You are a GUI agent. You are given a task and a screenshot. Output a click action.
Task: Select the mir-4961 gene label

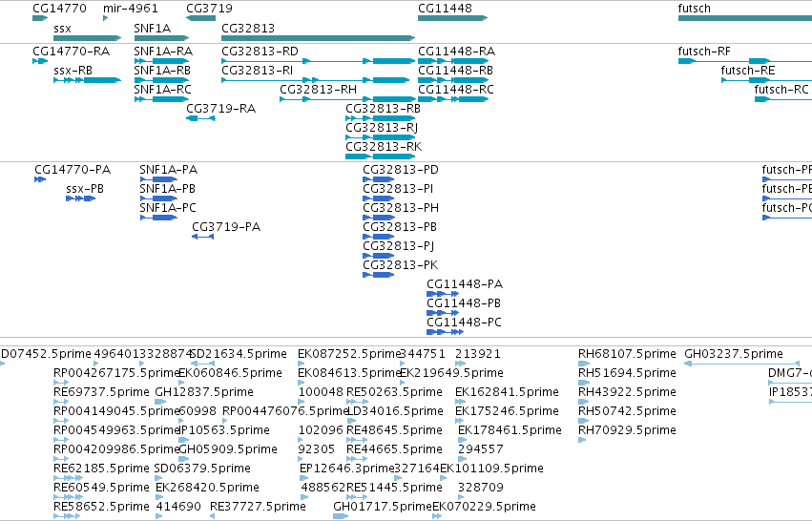(x=130, y=9)
